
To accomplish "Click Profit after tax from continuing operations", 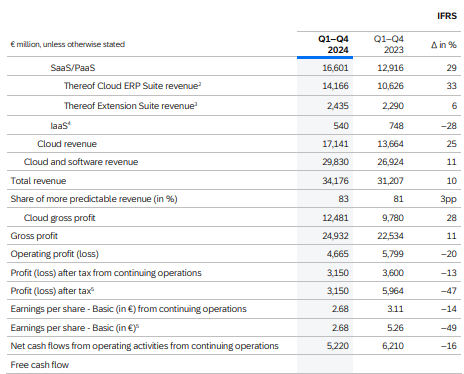I will point(106,273).
